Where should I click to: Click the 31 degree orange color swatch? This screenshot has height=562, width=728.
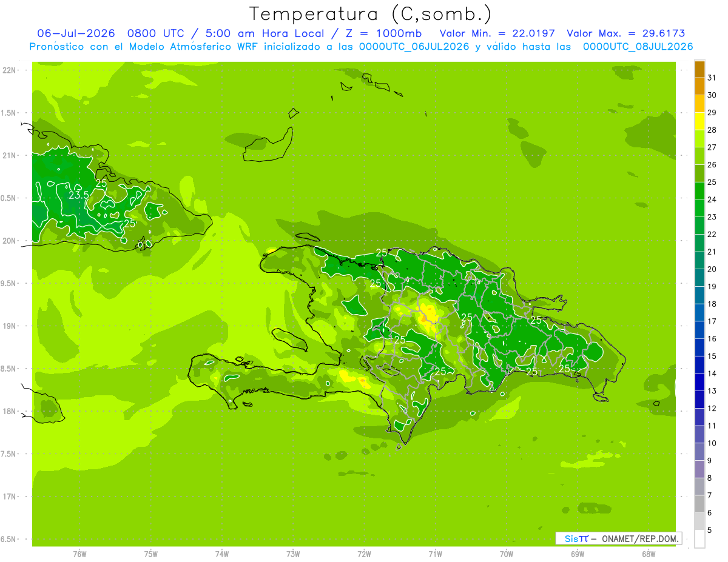tap(699, 70)
